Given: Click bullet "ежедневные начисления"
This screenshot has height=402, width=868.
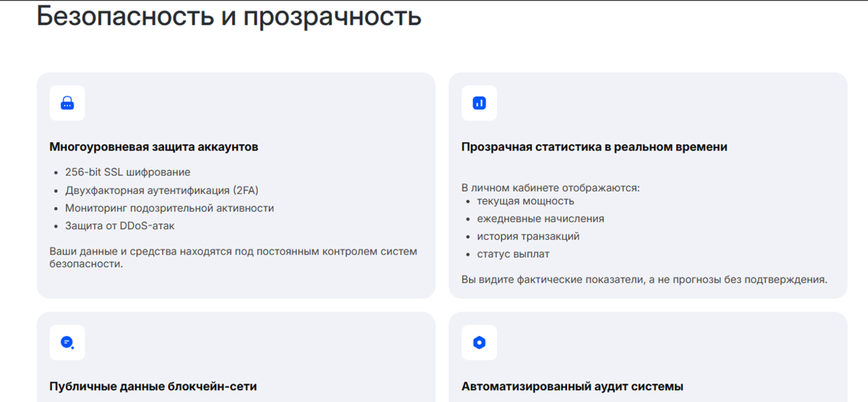Looking at the screenshot, I should point(540,219).
